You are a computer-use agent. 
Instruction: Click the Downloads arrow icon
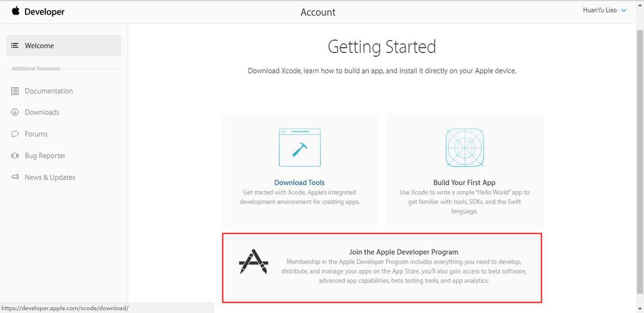[15, 112]
